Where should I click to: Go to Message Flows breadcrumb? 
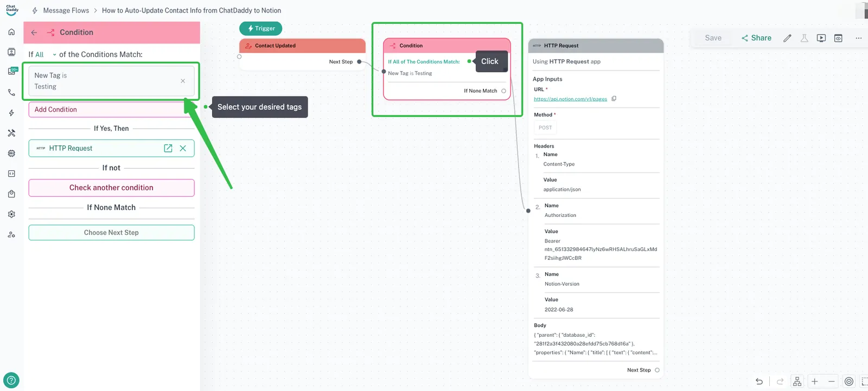[66, 10]
